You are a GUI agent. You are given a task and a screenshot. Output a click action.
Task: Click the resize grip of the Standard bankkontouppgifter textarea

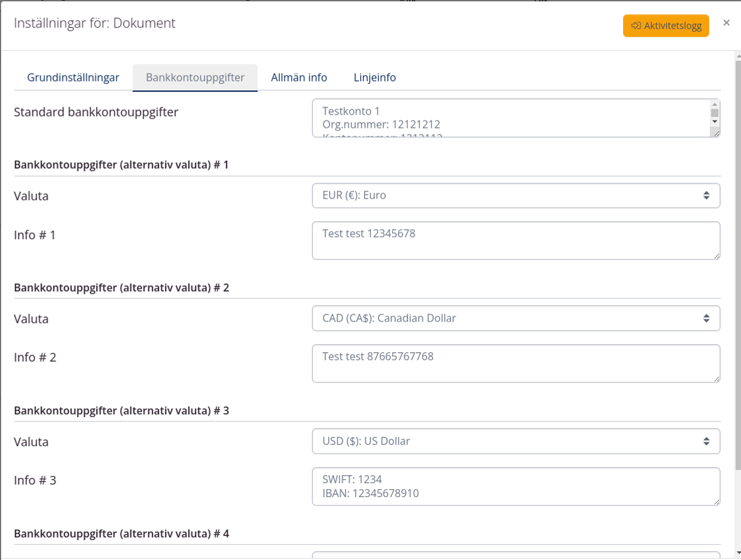(x=716, y=133)
